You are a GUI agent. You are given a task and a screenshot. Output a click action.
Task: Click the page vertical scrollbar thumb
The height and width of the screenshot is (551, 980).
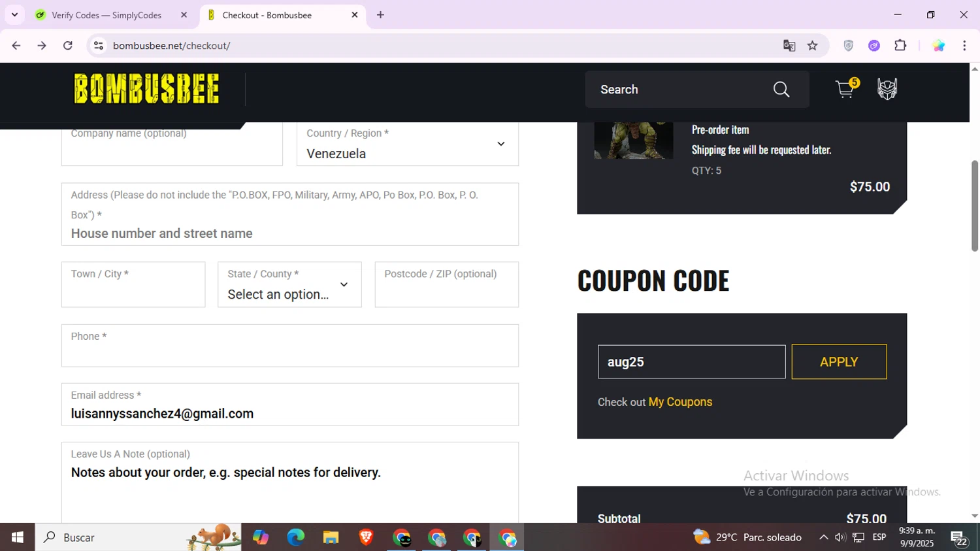tap(975, 206)
